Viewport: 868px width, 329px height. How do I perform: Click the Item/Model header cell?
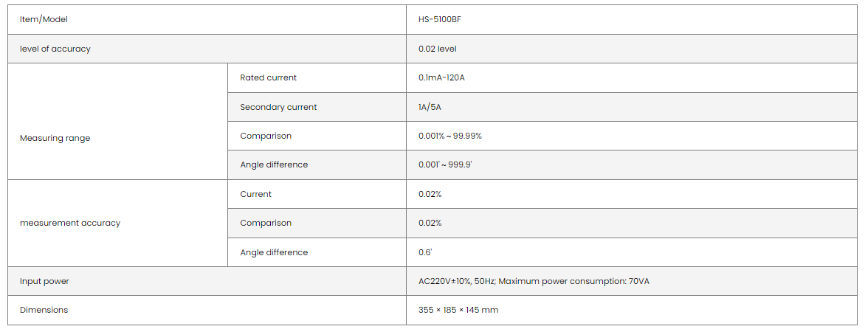coord(44,20)
